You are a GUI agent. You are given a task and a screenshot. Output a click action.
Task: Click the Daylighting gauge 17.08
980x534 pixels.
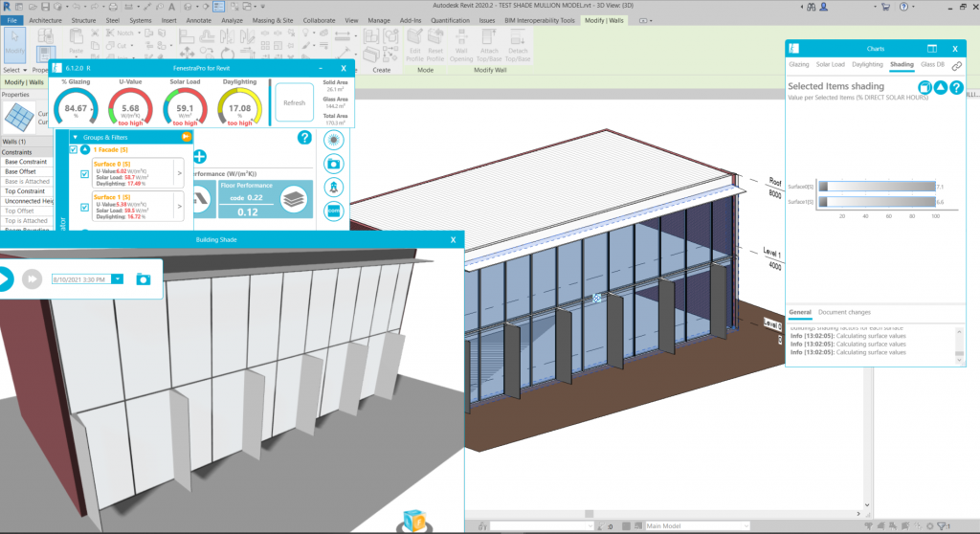click(239, 107)
